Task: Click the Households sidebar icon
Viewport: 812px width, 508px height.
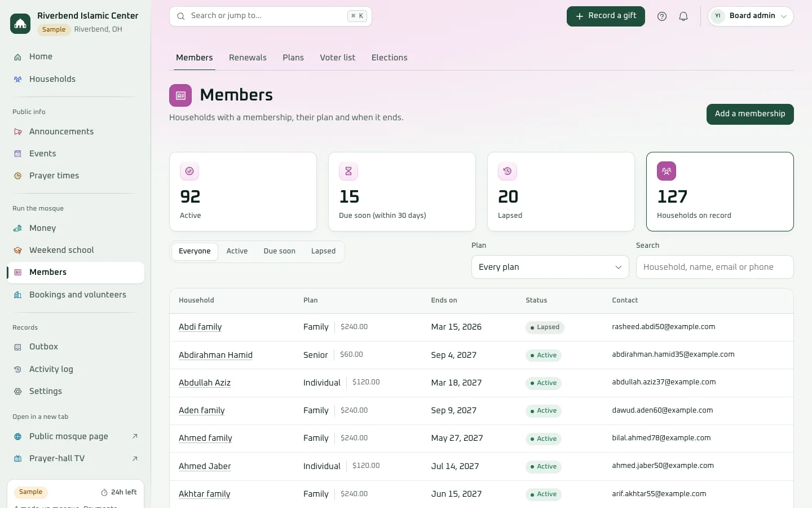Action: pos(18,80)
